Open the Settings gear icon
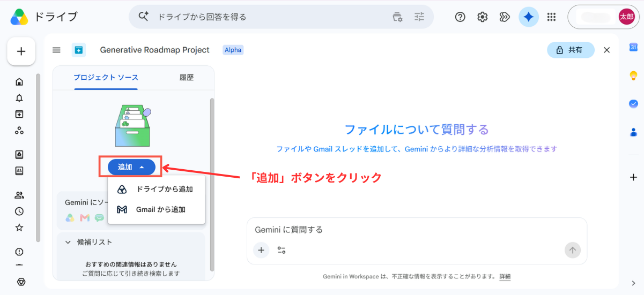The width and height of the screenshot is (644, 295). pos(483,17)
